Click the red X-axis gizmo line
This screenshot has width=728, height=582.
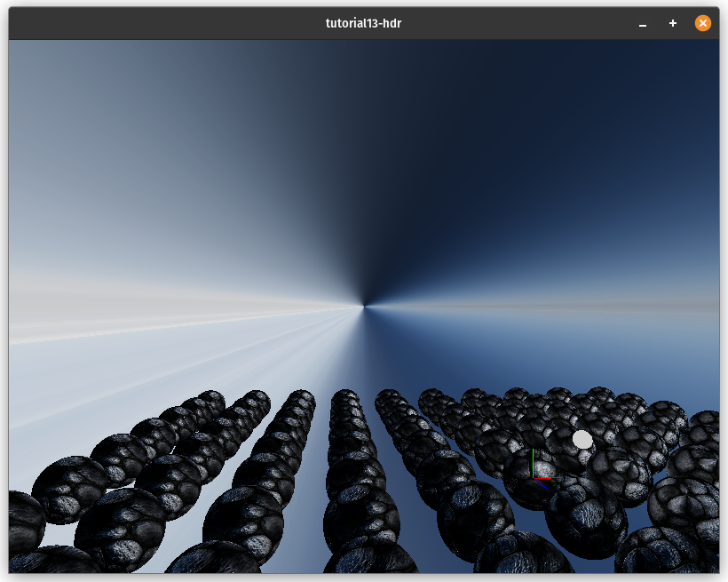[x=550, y=478]
